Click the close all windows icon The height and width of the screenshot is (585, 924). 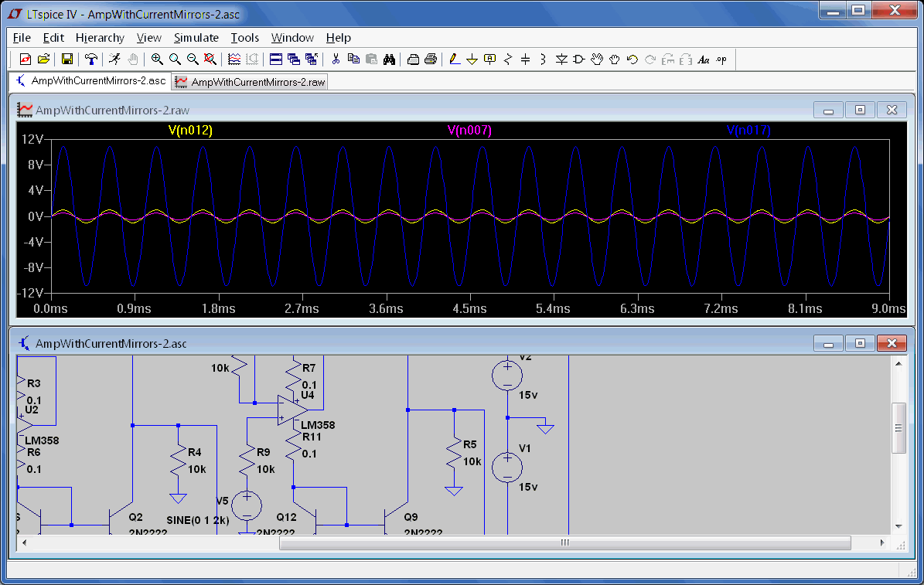click(x=312, y=59)
